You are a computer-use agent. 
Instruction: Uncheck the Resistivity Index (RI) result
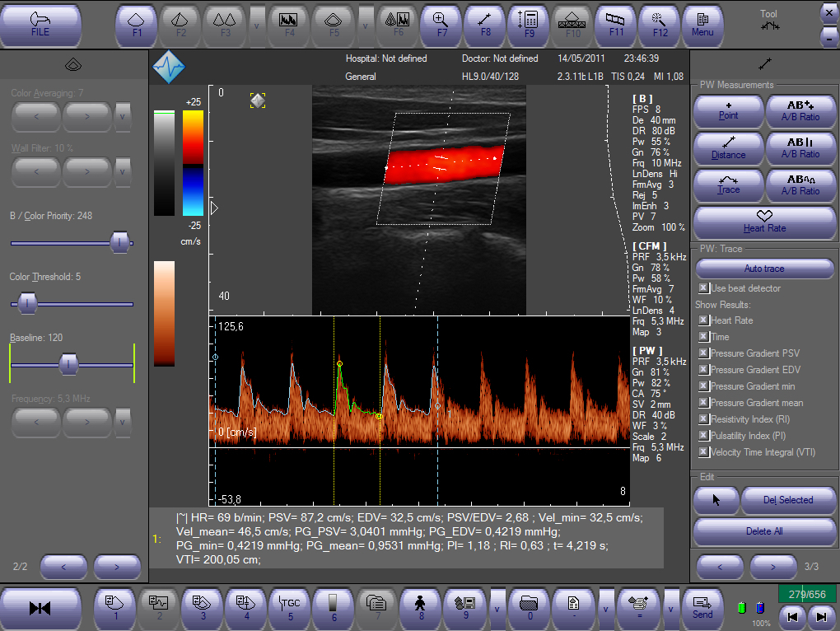pos(703,419)
